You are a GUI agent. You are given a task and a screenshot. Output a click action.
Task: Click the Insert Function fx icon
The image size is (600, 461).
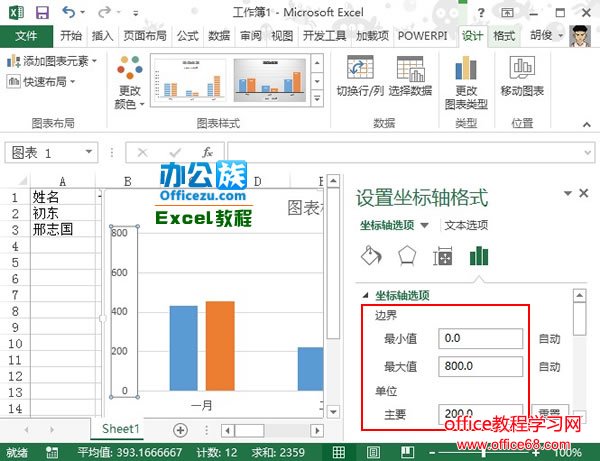(207, 153)
